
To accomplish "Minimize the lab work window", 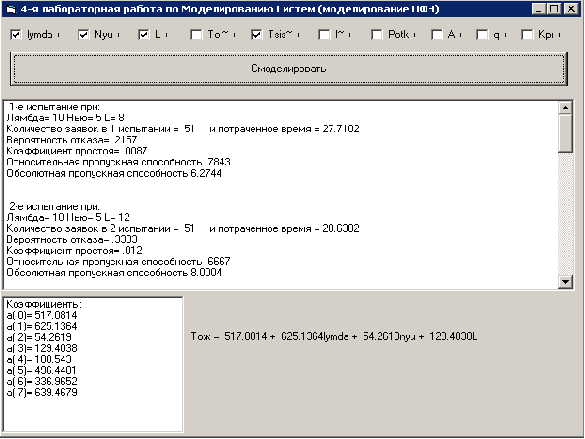I will pyautogui.click(x=538, y=9).
